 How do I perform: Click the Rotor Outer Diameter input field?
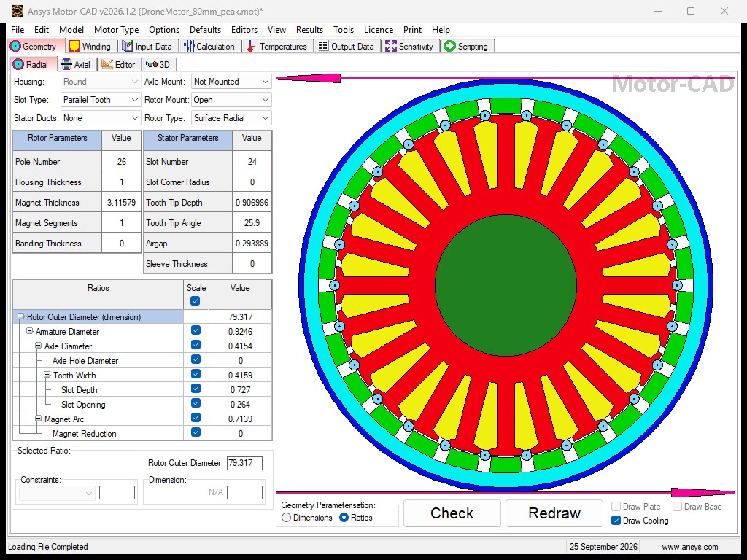pyautogui.click(x=244, y=463)
